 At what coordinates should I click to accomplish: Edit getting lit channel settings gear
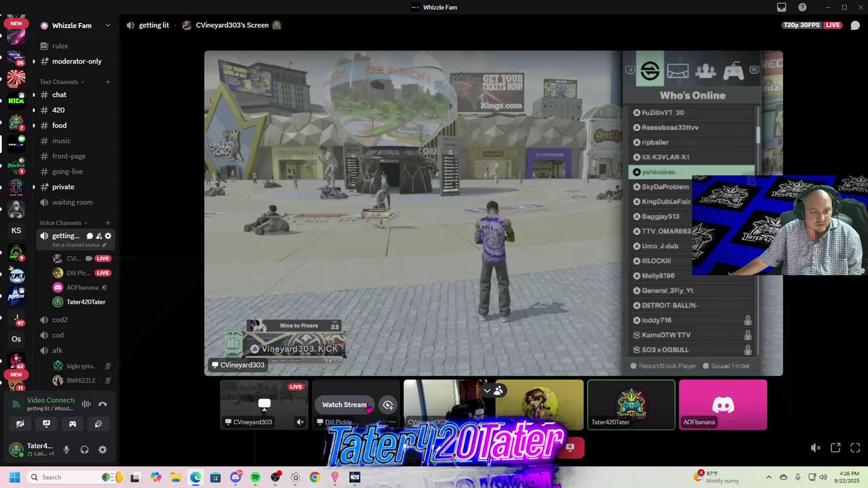coord(108,236)
